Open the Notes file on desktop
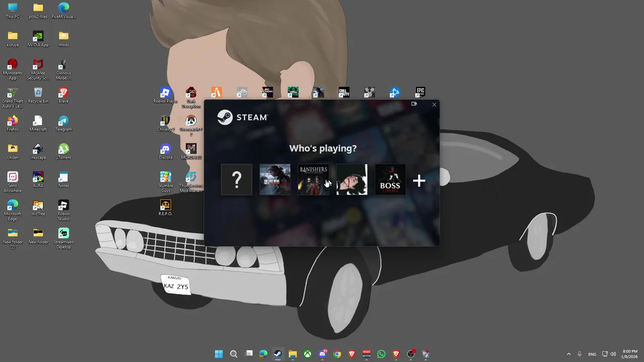The image size is (644, 362). click(63, 179)
